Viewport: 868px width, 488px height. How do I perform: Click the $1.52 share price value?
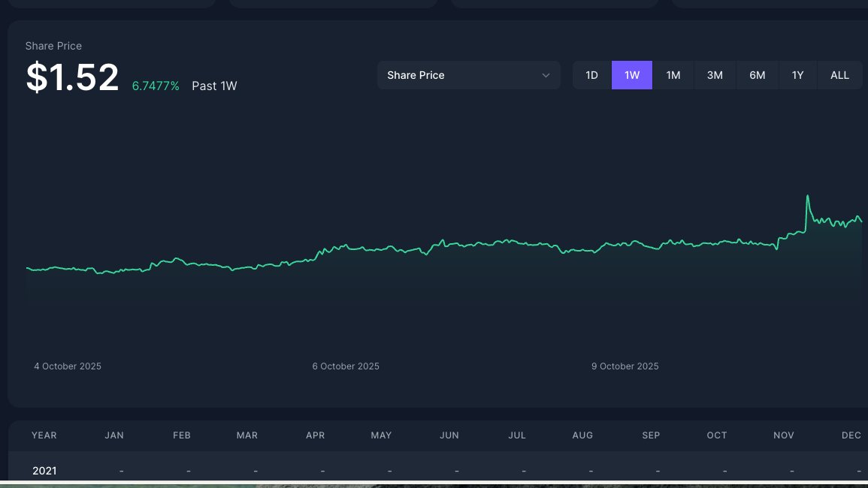(72, 75)
